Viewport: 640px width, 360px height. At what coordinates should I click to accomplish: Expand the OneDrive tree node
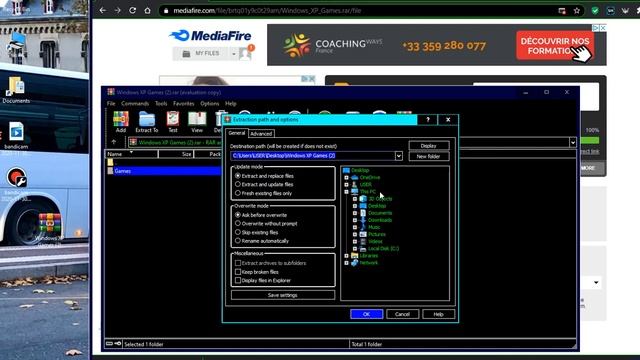(347, 178)
